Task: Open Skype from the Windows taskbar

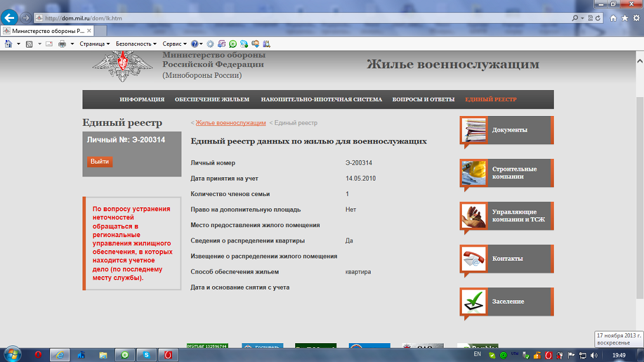Action: (x=146, y=355)
